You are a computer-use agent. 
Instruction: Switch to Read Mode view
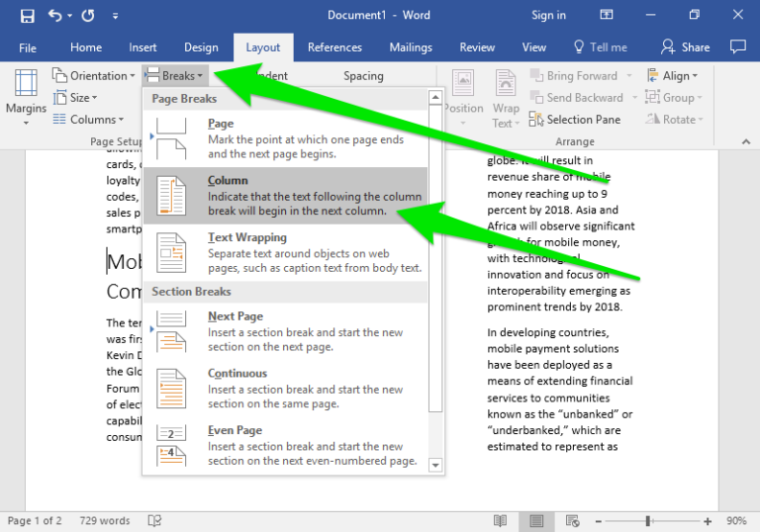(x=502, y=521)
